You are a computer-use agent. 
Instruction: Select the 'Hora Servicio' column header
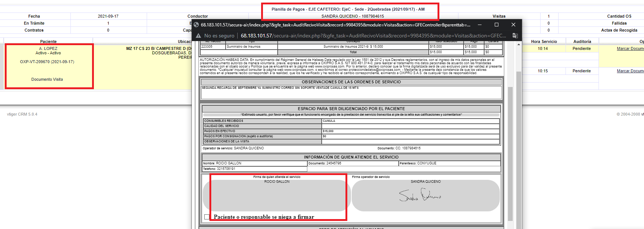(544, 41)
